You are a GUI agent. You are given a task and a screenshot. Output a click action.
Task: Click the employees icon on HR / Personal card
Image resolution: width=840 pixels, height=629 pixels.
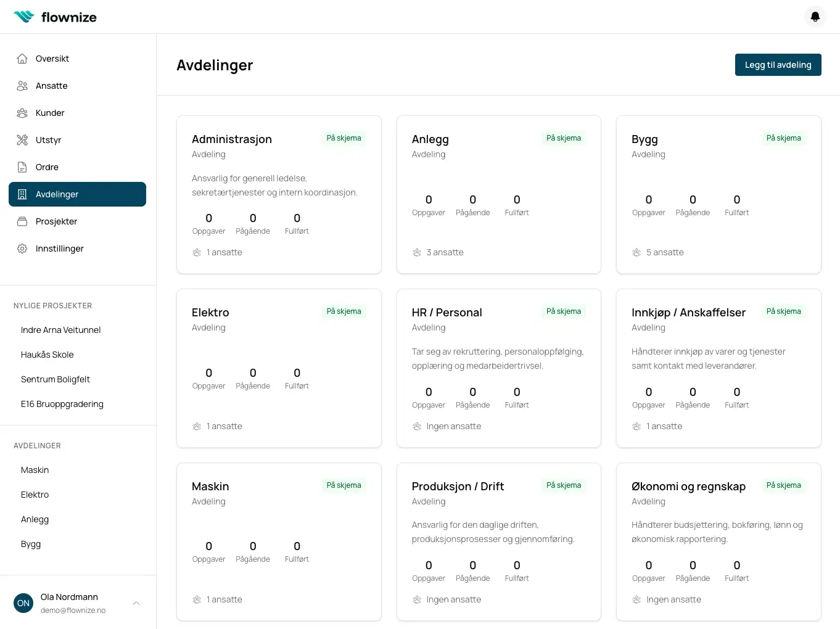(x=416, y=426)
